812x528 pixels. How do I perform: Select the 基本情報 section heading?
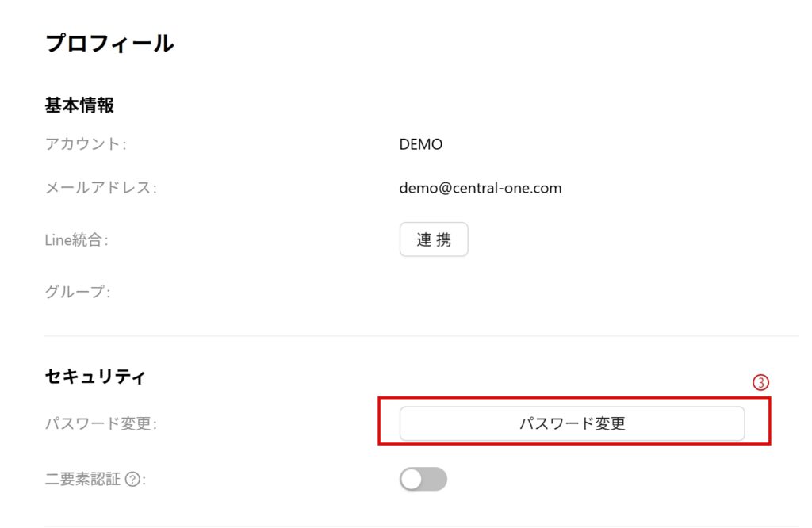coord(80,105)
